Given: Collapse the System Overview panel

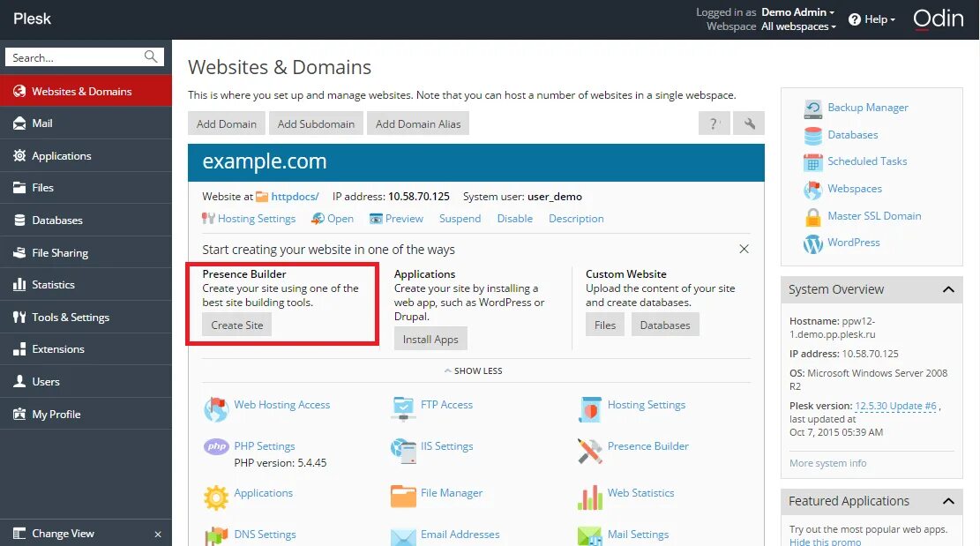Looking at the screenshot, I should 948,289.
